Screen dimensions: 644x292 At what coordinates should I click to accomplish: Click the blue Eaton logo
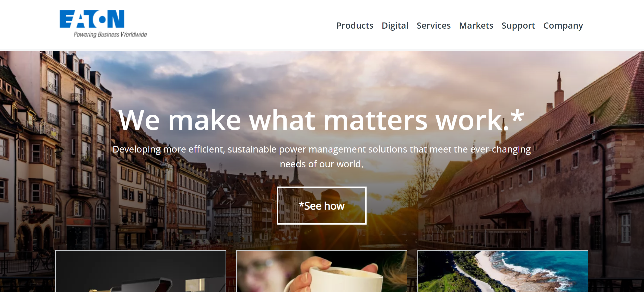click(92, 19)
